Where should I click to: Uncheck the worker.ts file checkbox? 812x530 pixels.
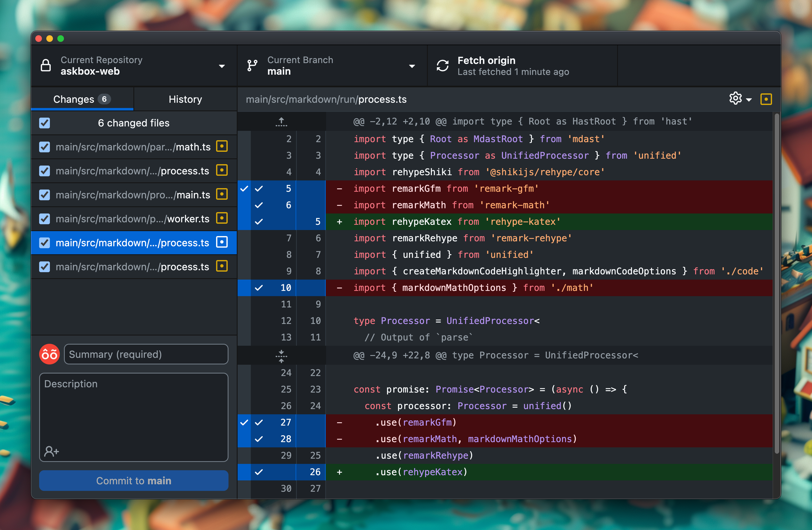[44, 219]
